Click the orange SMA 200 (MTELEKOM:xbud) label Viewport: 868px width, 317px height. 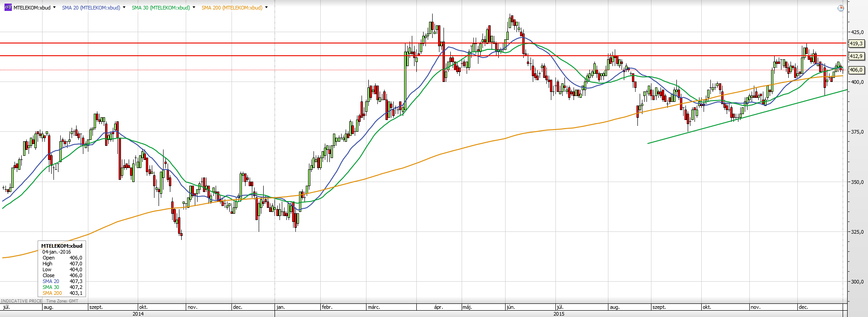pyautogui.click(x=232, y=8)
